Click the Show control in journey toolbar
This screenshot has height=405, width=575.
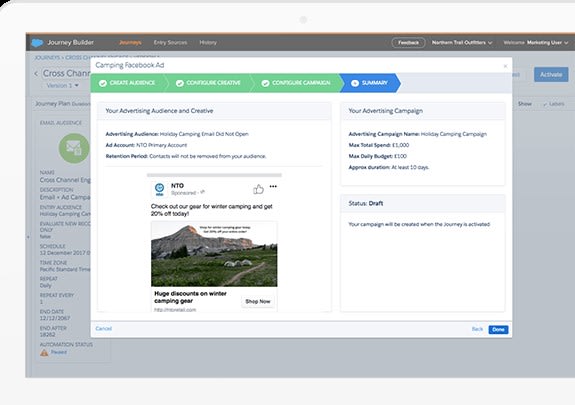pyautogui.click(x=525, y=104)
